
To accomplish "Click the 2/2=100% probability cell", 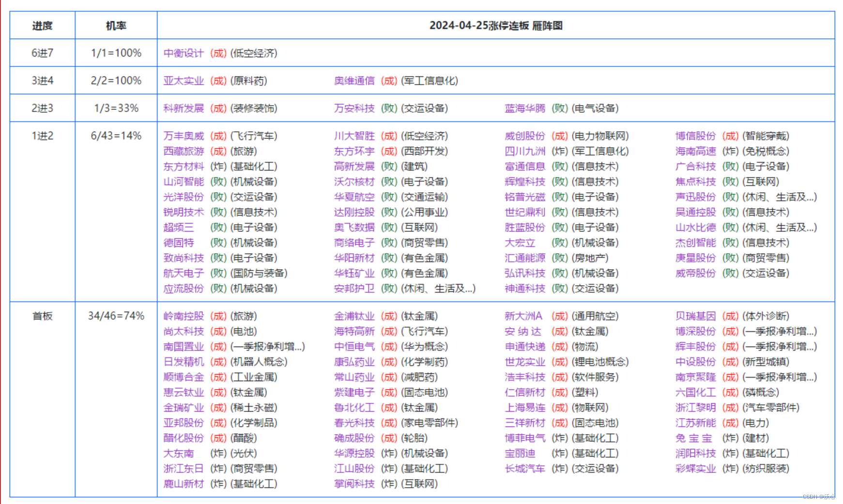I will [x=116, y=81].
